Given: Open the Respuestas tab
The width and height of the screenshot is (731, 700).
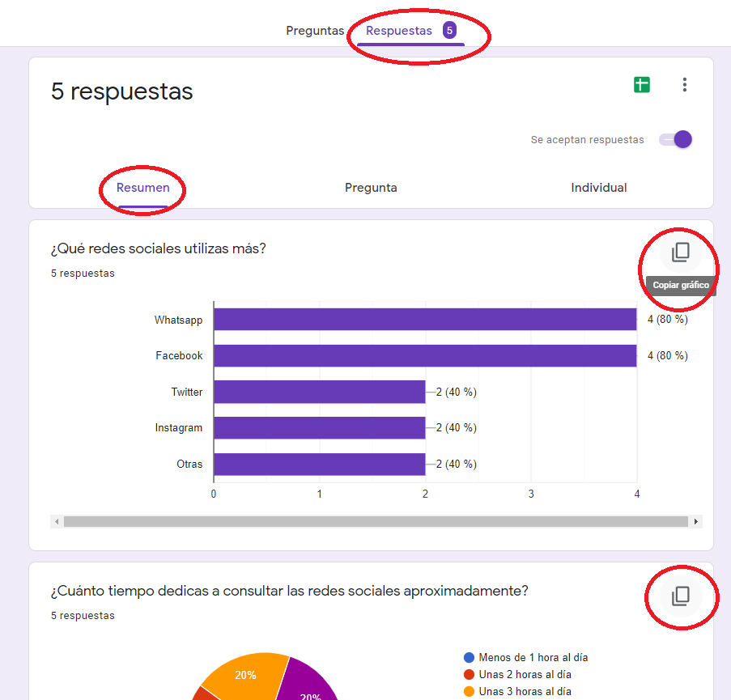Looking at the screenshot, I should [x=399, y=30].
